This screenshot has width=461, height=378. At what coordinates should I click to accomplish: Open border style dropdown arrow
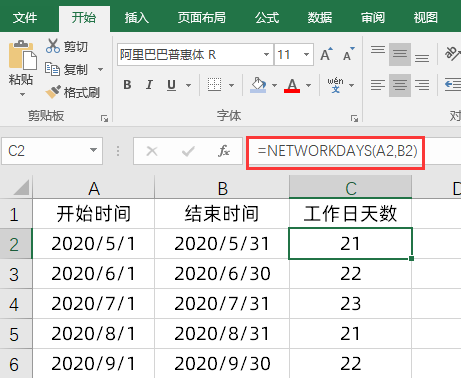(x=231, y=85)
